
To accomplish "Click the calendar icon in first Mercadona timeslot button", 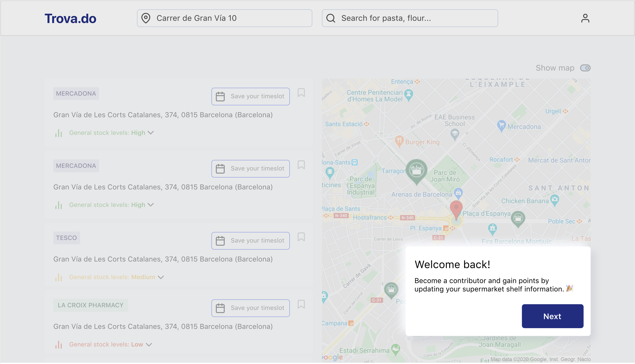I will tap(220, 96).
